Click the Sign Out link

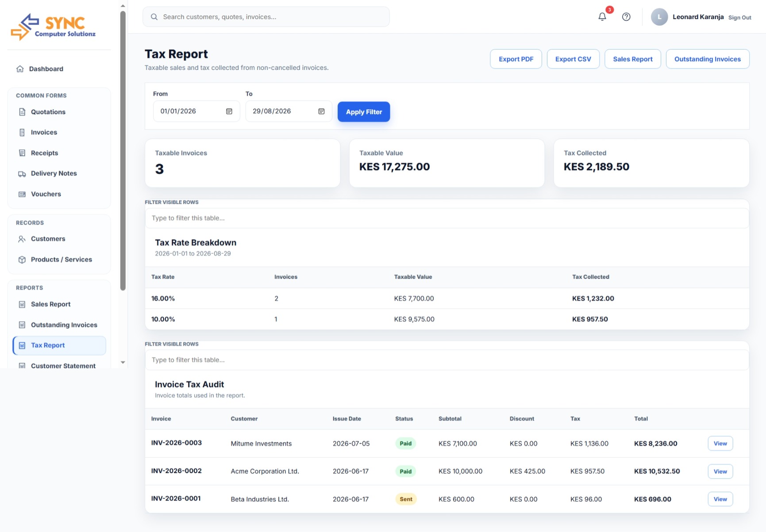[740, 18]
